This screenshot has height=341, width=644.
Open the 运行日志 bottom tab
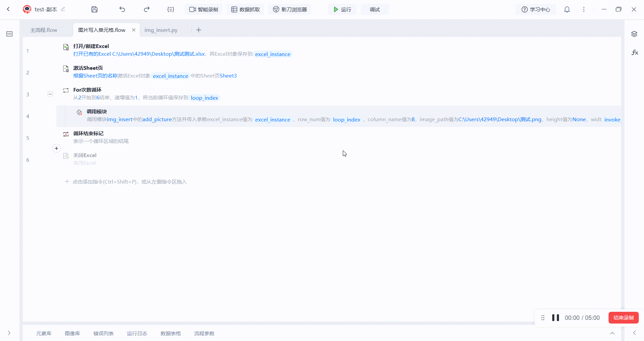pyautogui.click(x=137, y=333)
